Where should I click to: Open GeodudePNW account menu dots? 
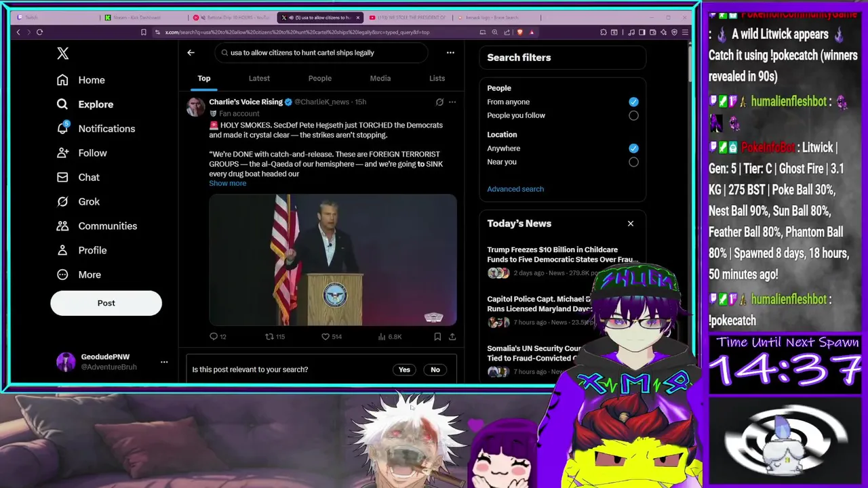point(164,362)
